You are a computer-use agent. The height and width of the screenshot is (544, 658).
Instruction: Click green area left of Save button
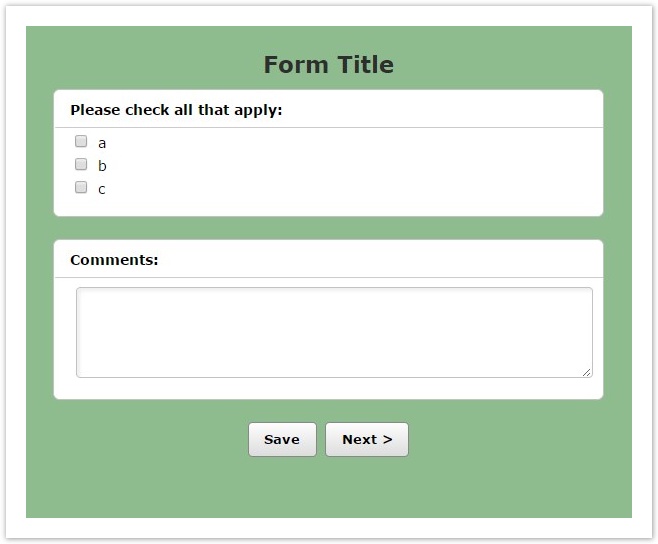pyautogui.click(x=150, y=440)
